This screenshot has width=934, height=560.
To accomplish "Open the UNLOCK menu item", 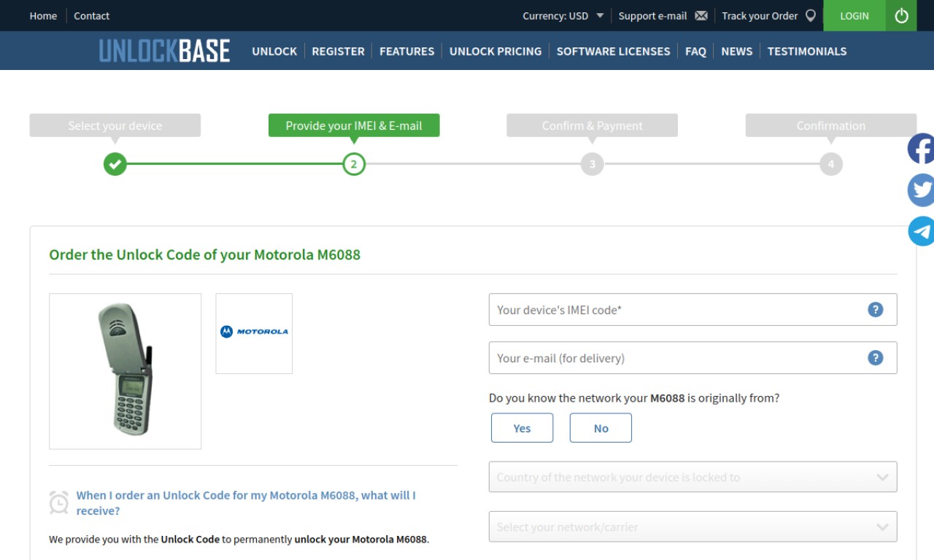I will pyautogui.click(x=274, y=51).
